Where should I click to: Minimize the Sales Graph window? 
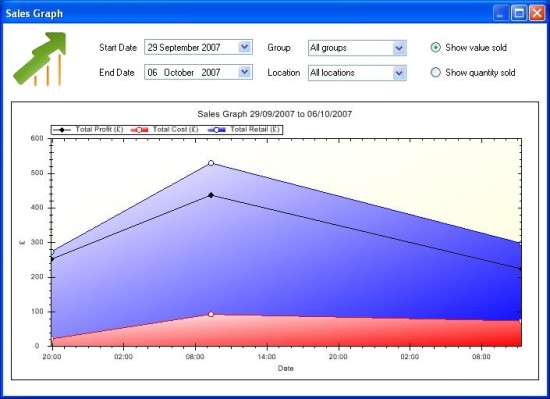(501, 13)
